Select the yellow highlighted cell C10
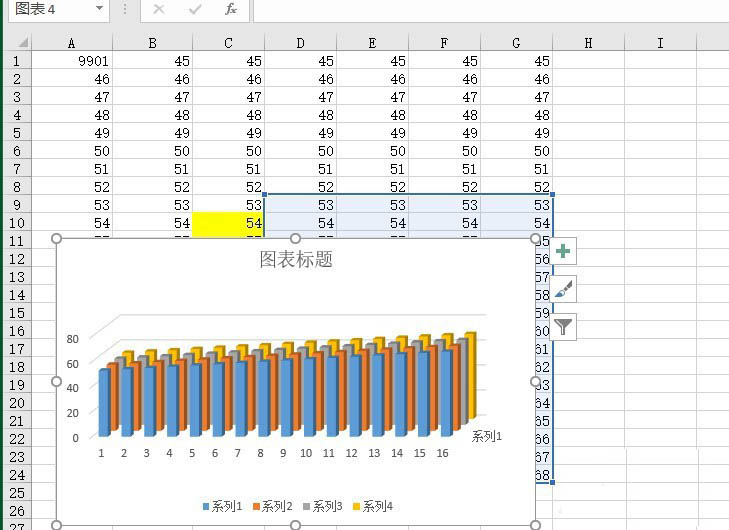The image size is (729, 530). point(228,223)
